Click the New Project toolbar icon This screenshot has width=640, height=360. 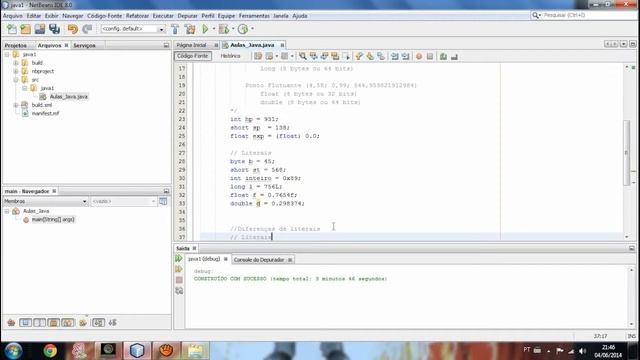coord(26,29)
